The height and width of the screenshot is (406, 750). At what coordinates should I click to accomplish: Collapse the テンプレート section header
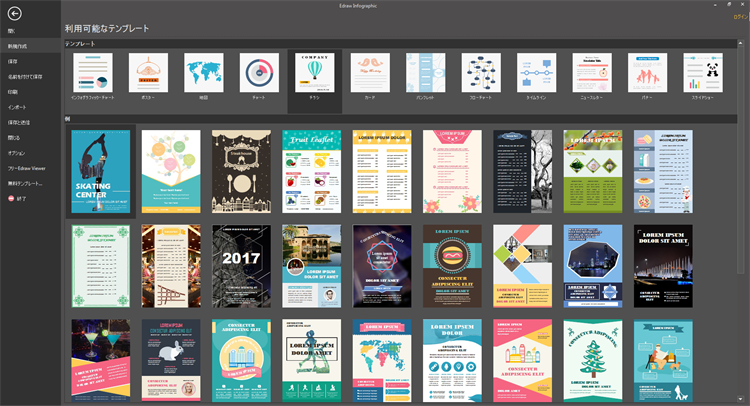(x=401, y=44)
